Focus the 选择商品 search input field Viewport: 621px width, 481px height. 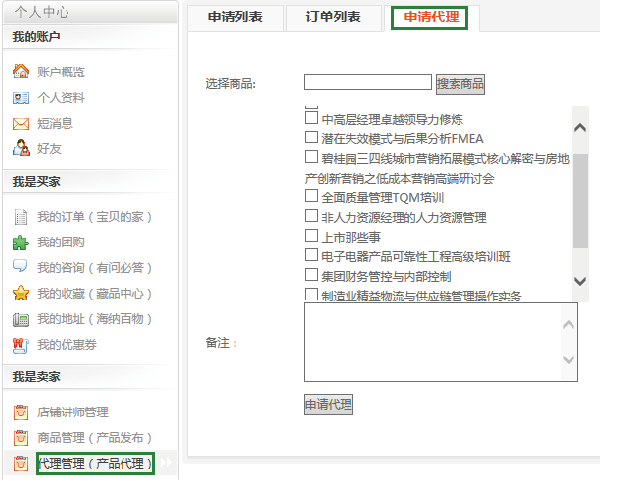tap(367, 82)
